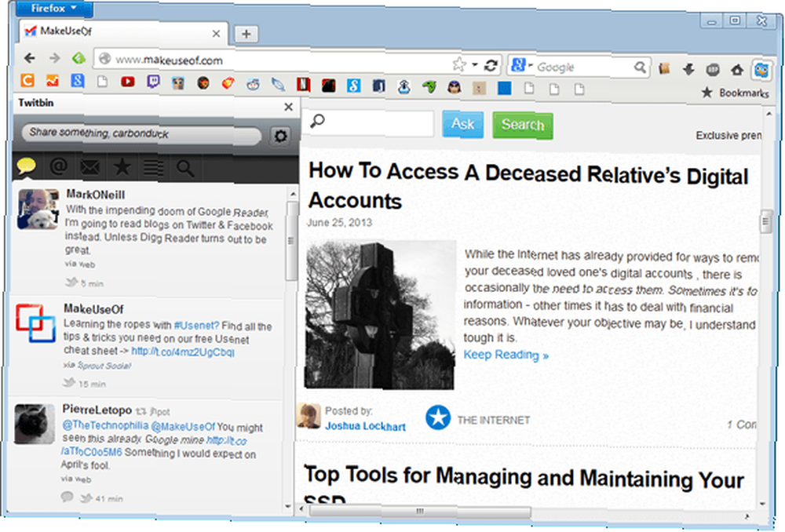The height and width of the screenshot is (532, 785).
Task: Open the Reddit alien bookmark
Action: coord(254,85)
